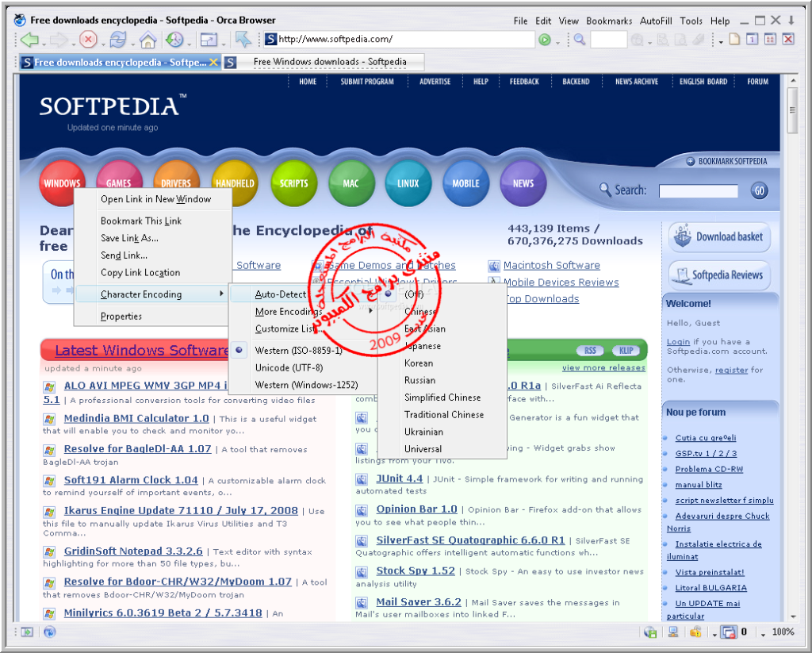Click the purple NEWS category ball
Screen dimensions: 812x653
tap(523, 183)
